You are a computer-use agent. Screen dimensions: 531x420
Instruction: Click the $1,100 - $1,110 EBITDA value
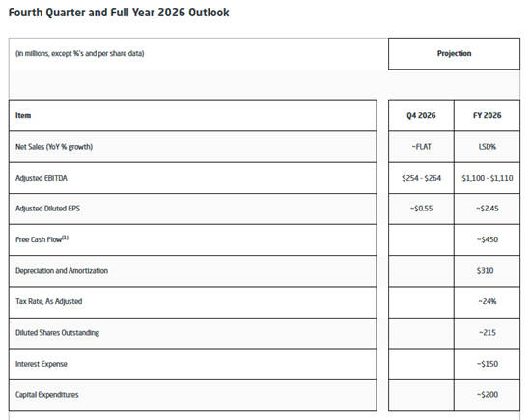(x=488, y=178)
